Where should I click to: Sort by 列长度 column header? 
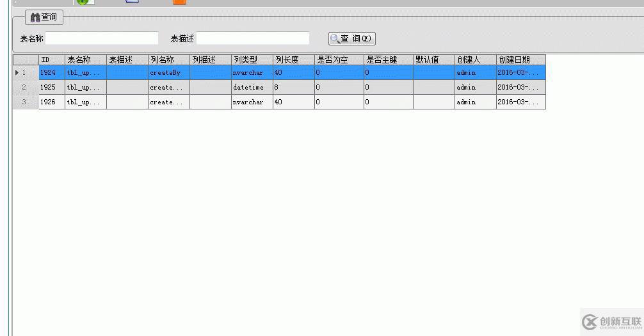click(294, 60)
